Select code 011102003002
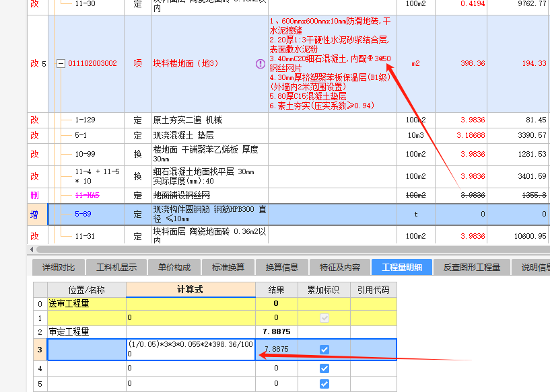 tap(92, 63)
